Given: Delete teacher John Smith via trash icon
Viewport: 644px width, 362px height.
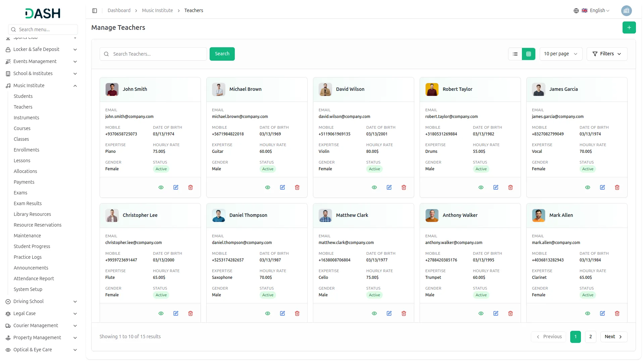Looking at the screenshot, I should (x=191, y=187).
